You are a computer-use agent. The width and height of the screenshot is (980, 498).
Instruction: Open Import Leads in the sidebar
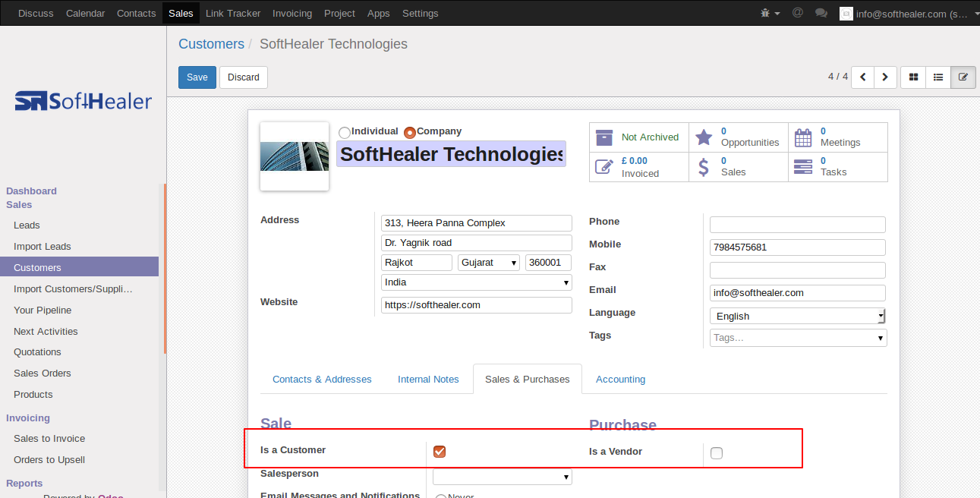pyautogui.click(x=43, y=247)
